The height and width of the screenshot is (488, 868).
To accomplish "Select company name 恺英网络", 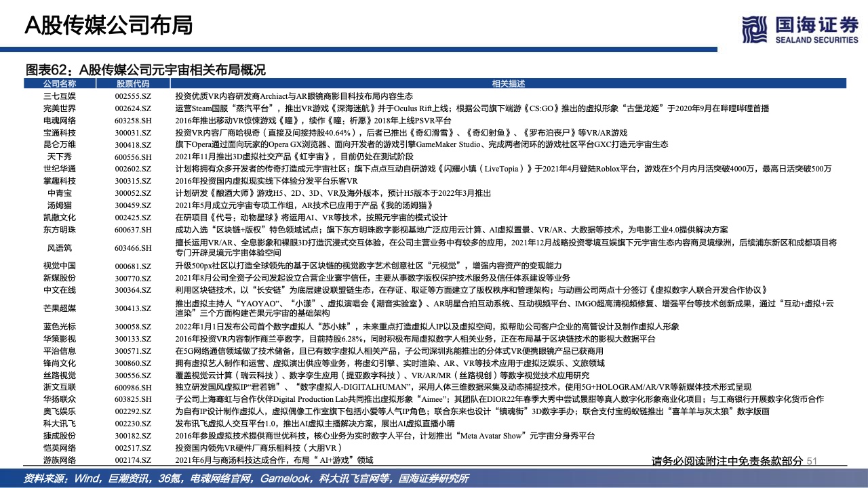I will pyautogui.click(x=60, y=447).
